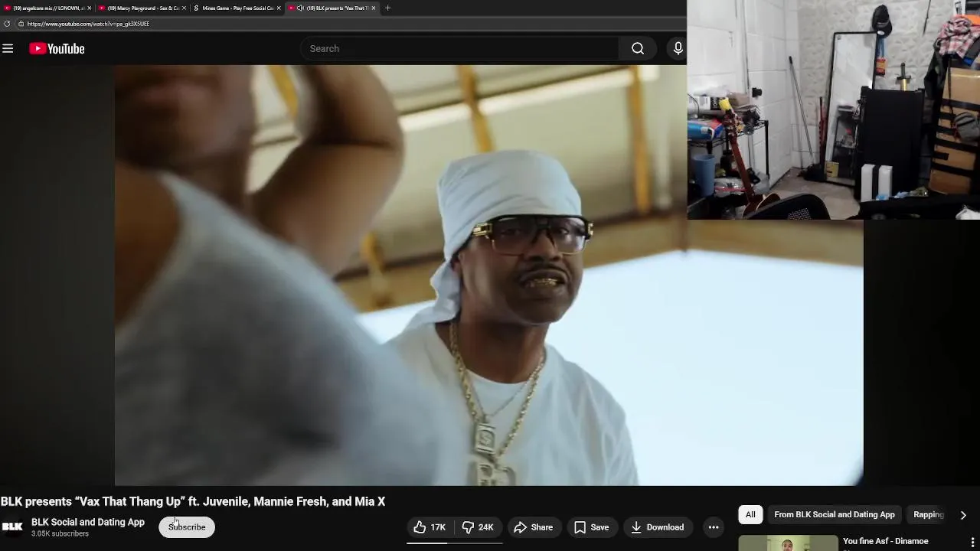Open the You fine Asf video thumbnail
The width and height of the screenshot is (980, 551).
click(788, 543)
